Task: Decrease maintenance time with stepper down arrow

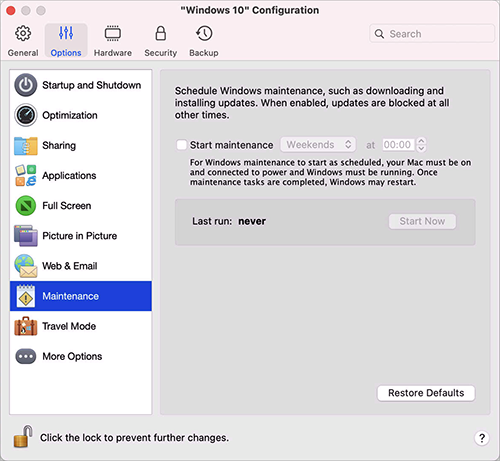Action: (x=421, y=148)
